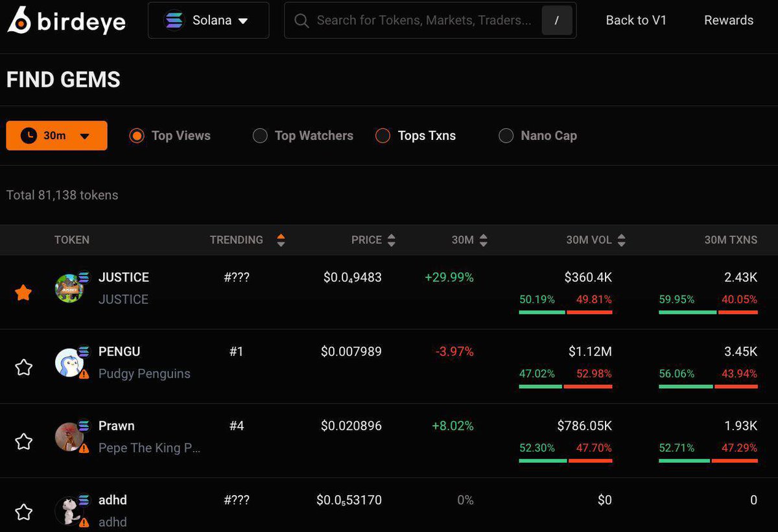
Task: Click Prawn volume buy/sell ratio bar
Action: tap(566, 461)
